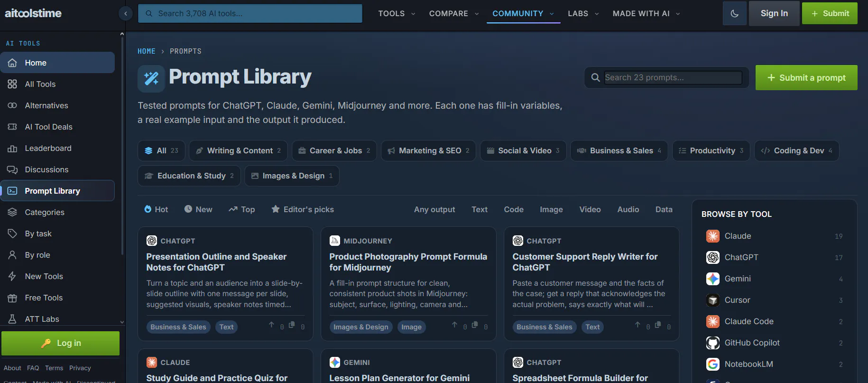Image resolution: width=868 pixels, height=383 pixels.
Task: Open By role in the sidebar
Action: 57,255
